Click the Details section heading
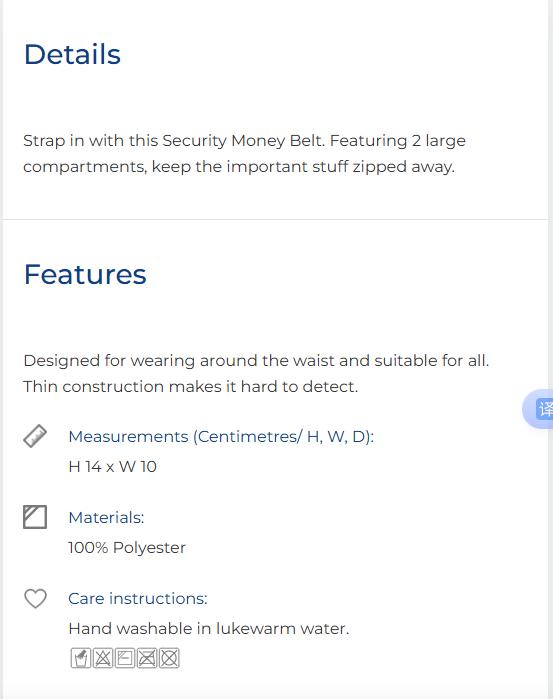553x699 pixels. point(72,54)
